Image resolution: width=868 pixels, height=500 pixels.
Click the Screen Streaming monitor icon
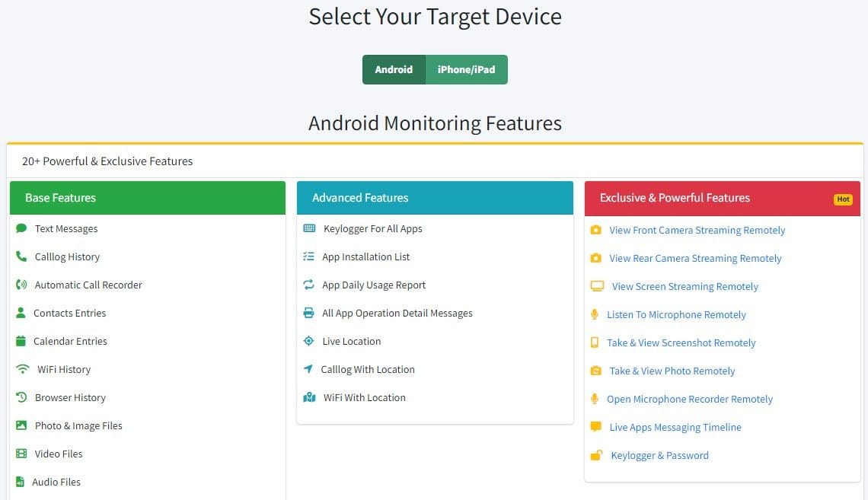pyautogui.click(x=597, y=286)
